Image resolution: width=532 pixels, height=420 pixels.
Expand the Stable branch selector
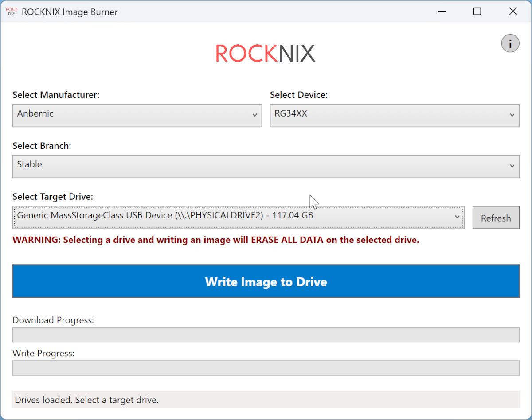click(266, 167)
